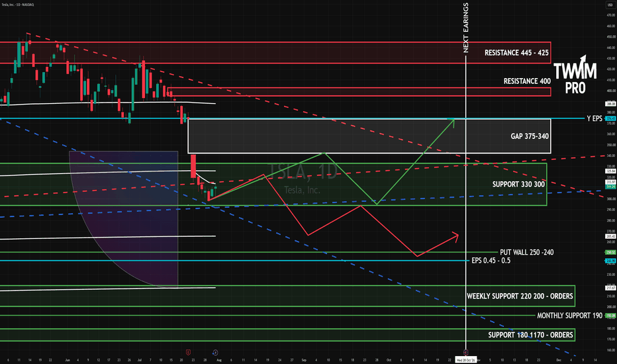The height and width of the screenshot is (364, 617).
Task: Click the red earnings marker near July 22
Action: [x=188, y=352]
